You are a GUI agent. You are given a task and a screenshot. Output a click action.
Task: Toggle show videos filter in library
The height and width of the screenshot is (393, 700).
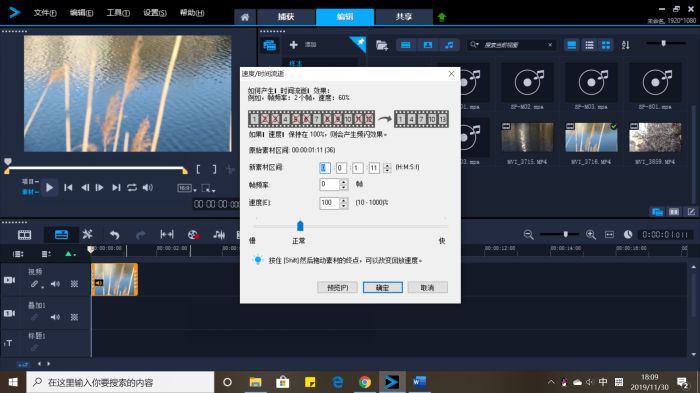tap(406, 45)
